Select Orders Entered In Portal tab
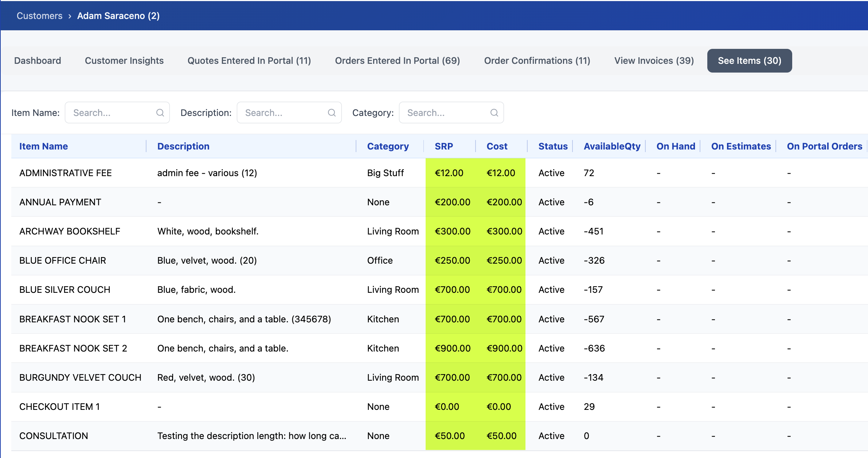Image resolution: width=868 pixels, height=458 pixels. coord(398,61)
